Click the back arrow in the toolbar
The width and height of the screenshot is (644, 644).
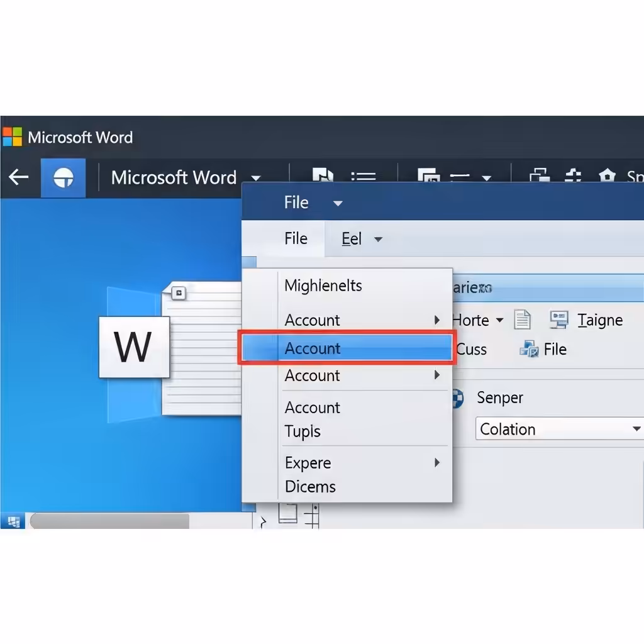coord(18,177)
